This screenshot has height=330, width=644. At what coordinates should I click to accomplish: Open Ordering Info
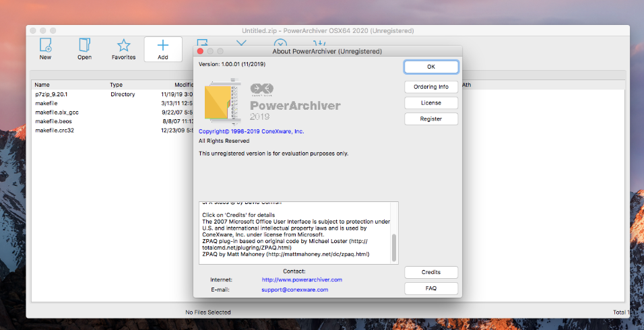(431, 87)
